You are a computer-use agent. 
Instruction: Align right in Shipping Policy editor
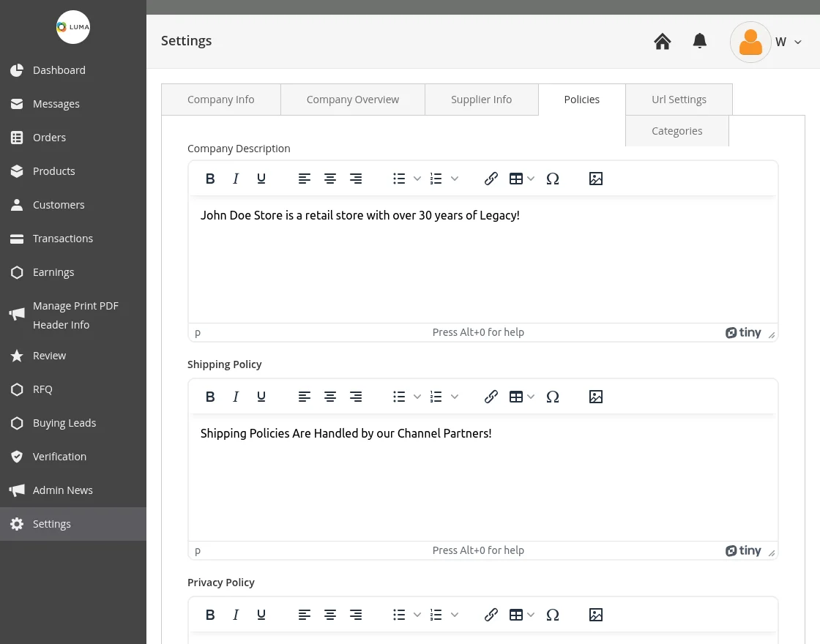(x=356, y=397)
